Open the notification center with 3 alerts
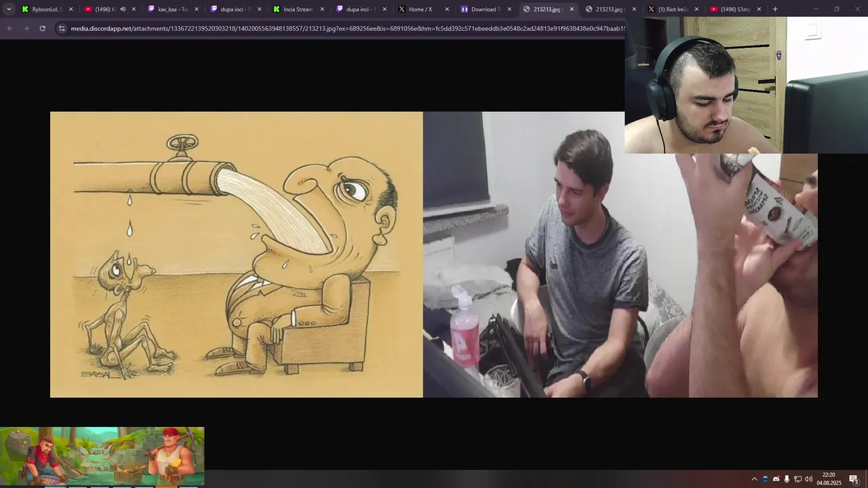This screenshot has width=868, height=488. (854, 479)
